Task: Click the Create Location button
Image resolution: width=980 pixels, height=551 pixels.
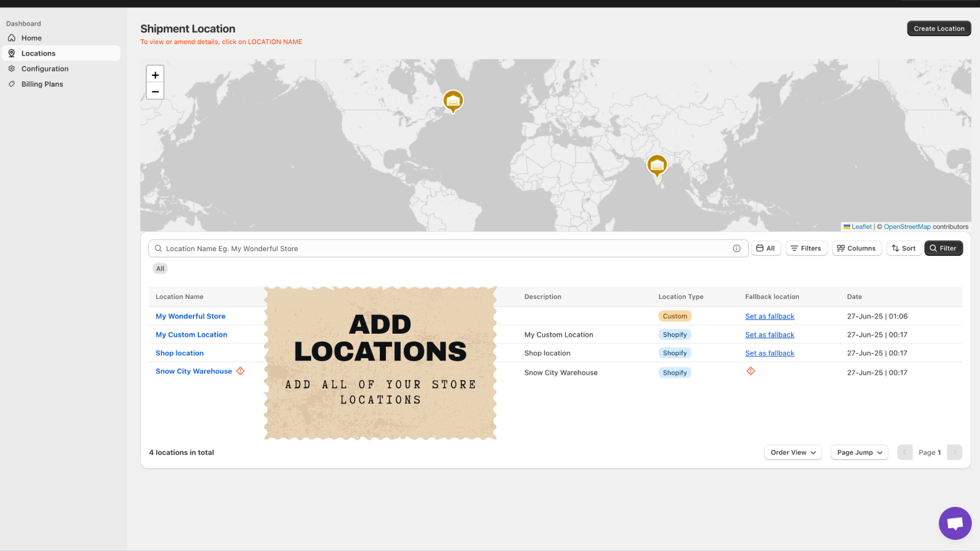Action: click(939, 28)
